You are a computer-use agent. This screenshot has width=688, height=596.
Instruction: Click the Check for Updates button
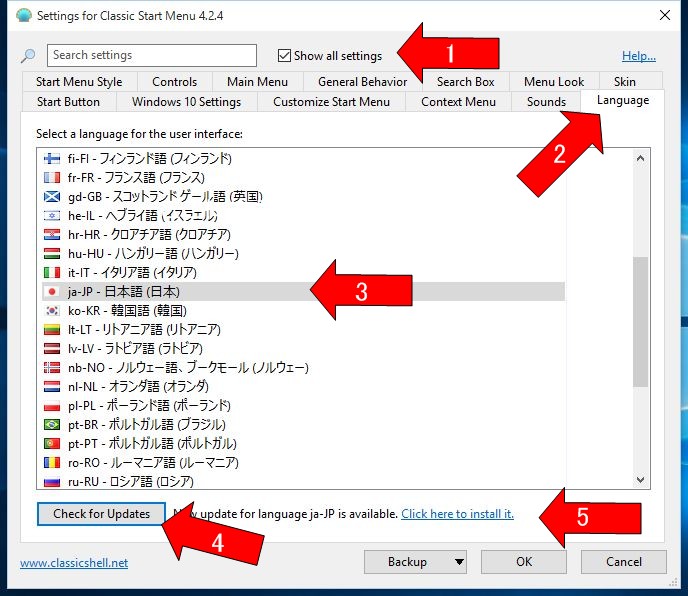click(x=101, y=513)
